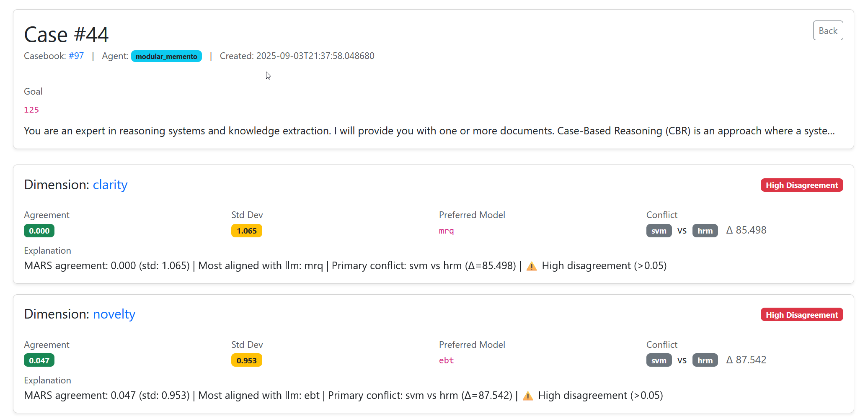Click the ebt preferred model text
The width and height of the screenshot is (868, 419).
tap(446, 360)
